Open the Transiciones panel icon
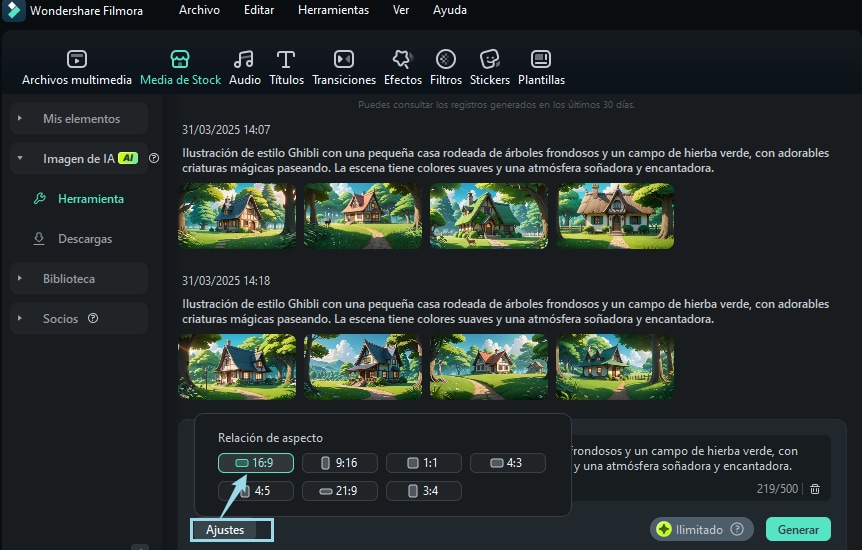This screenshot has width=862, height=550. click(x=344, y=60)
